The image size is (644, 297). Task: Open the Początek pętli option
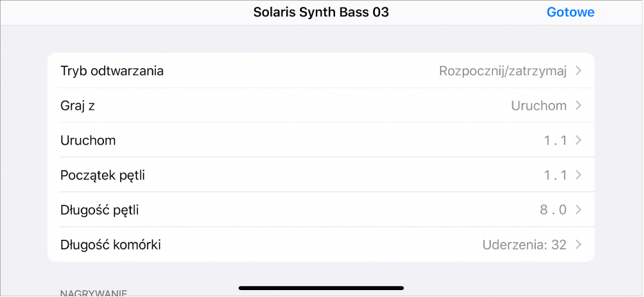[103, 175]
